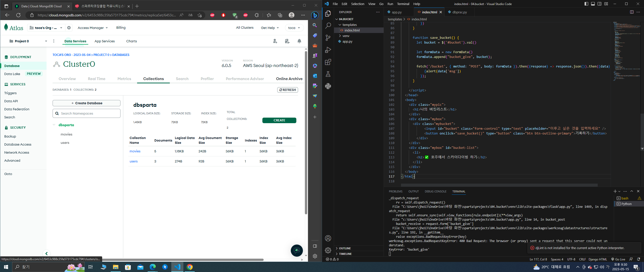Toggle Go Live server in status bar

click(x=618, y=259)
